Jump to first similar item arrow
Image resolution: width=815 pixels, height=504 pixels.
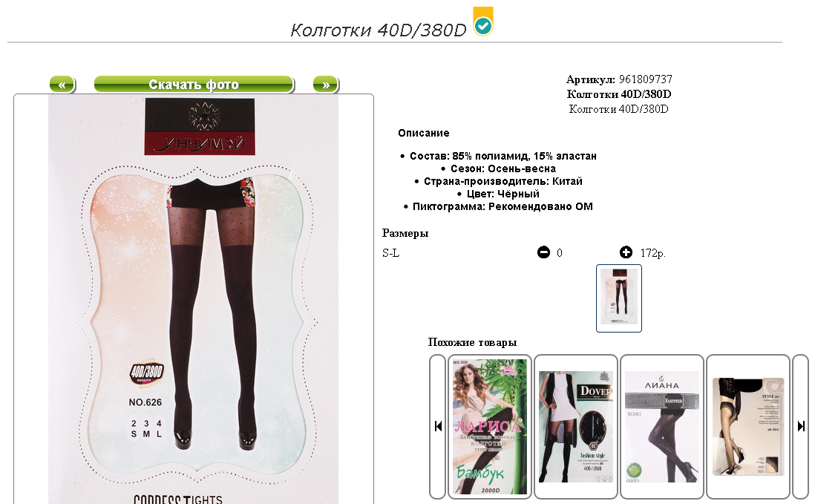click(438, 427)
